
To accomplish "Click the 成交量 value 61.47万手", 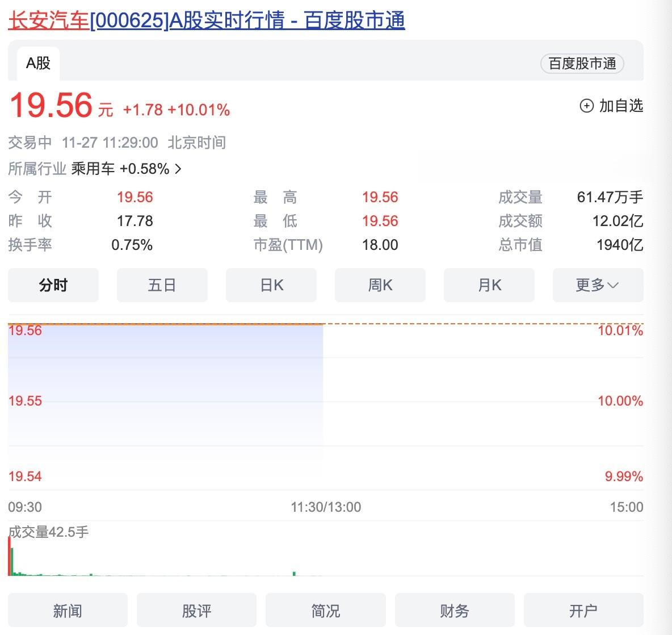I will [610, 197].
